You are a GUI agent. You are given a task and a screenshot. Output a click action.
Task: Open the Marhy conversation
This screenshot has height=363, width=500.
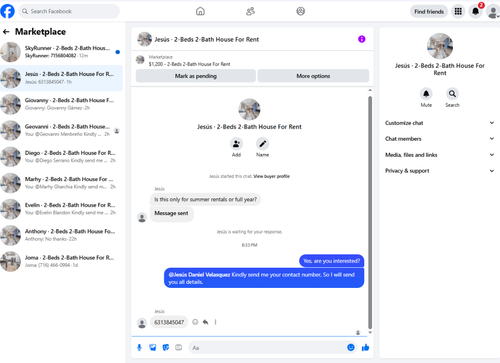pyautogui.click(x=62, y=183)
